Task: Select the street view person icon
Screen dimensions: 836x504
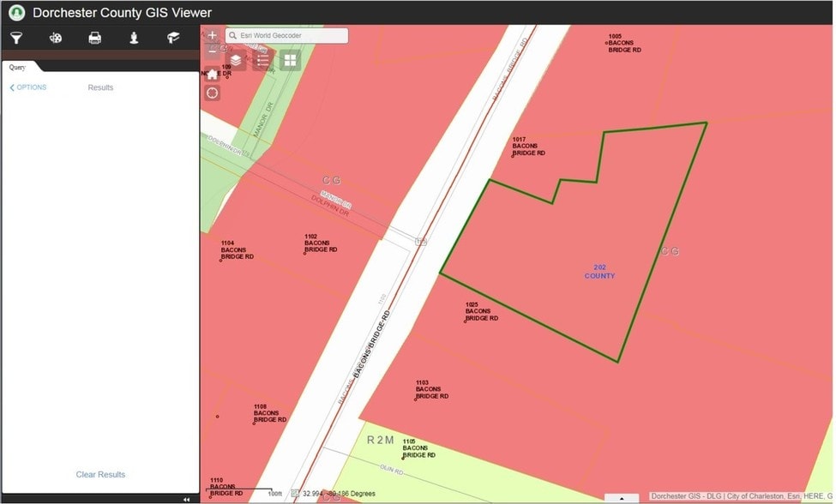Action: tap(134, 38)
